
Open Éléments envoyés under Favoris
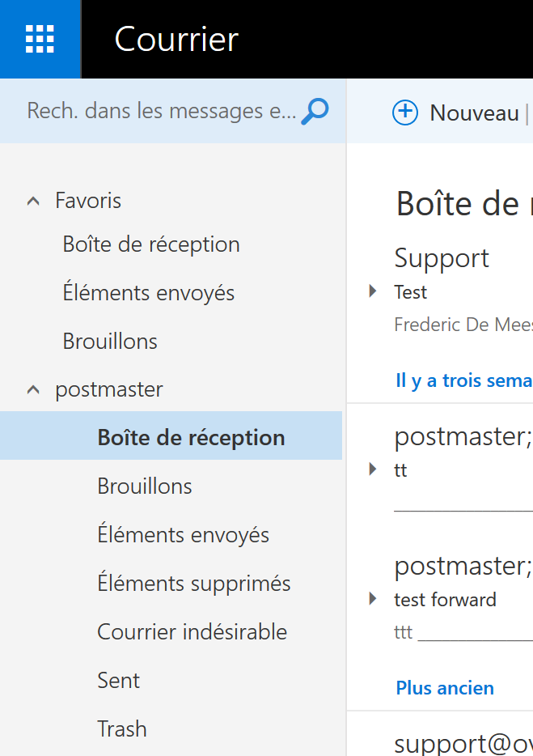point(149,293)
